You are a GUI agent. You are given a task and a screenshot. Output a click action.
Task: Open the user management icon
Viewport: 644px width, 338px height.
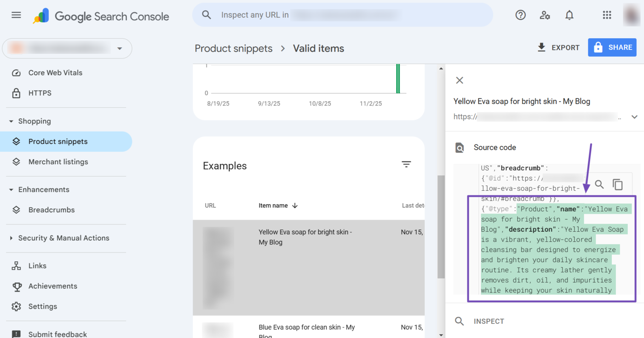coord(545,15)
